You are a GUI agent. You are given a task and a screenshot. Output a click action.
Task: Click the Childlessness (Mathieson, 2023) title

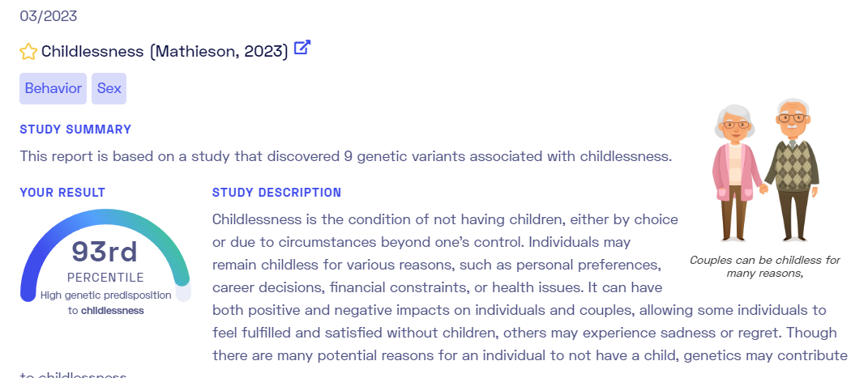click(x=165, y=52)
